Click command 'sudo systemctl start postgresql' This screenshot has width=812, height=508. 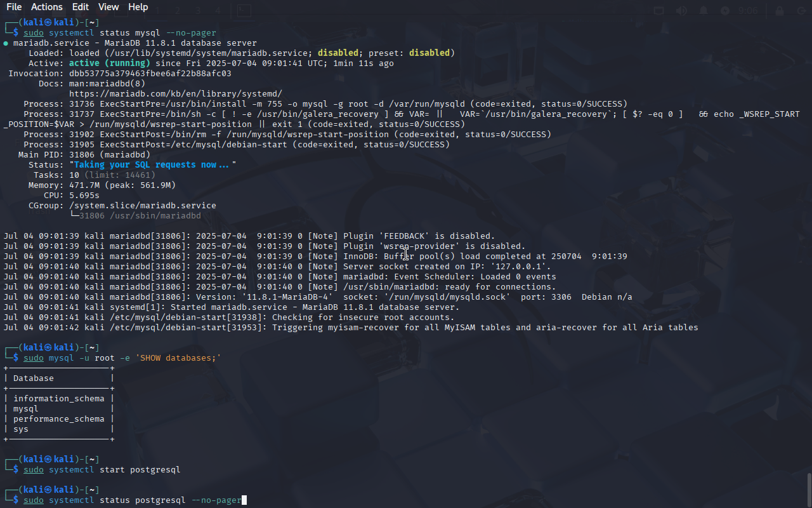pos(102,470)
